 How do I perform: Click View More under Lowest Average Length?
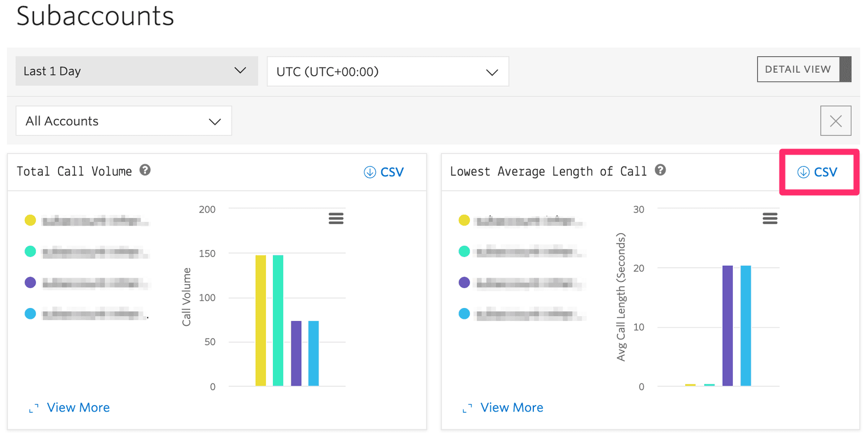(512, 408)
